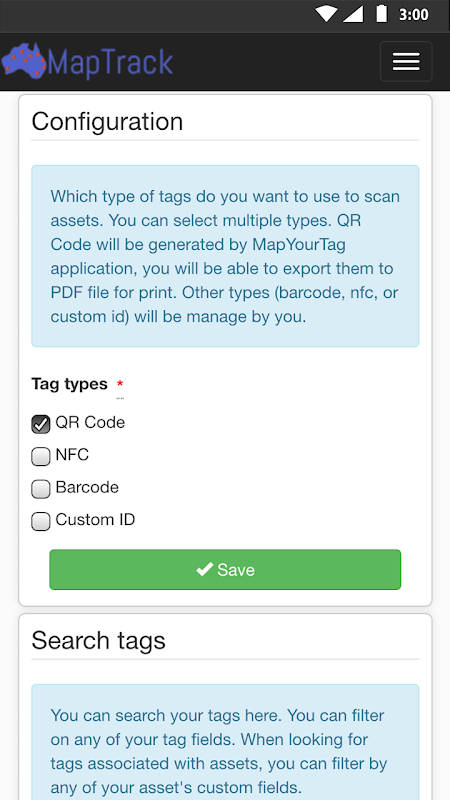The height and width of the screenshot is (800, 450).
Task: Click the red required asterisk
Action: click(x=120, y=383)
